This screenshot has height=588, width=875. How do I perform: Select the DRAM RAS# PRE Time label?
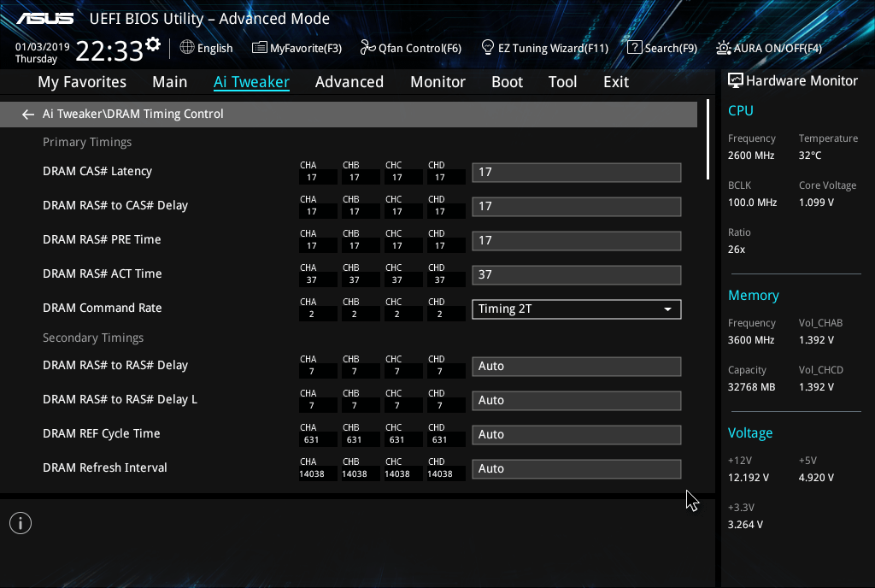(x=103, y=239)
